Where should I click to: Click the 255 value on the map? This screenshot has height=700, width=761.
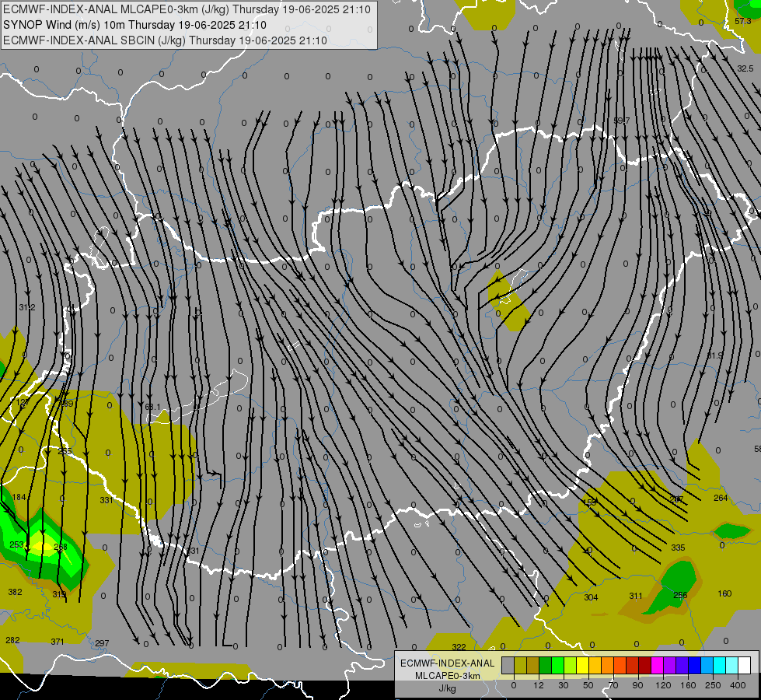point(65,451)
